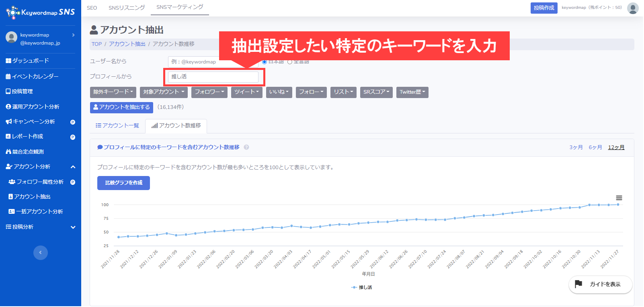Click the last data point on the chart line
The height and width of the screenshot is (307, 644).
point(618,205)
